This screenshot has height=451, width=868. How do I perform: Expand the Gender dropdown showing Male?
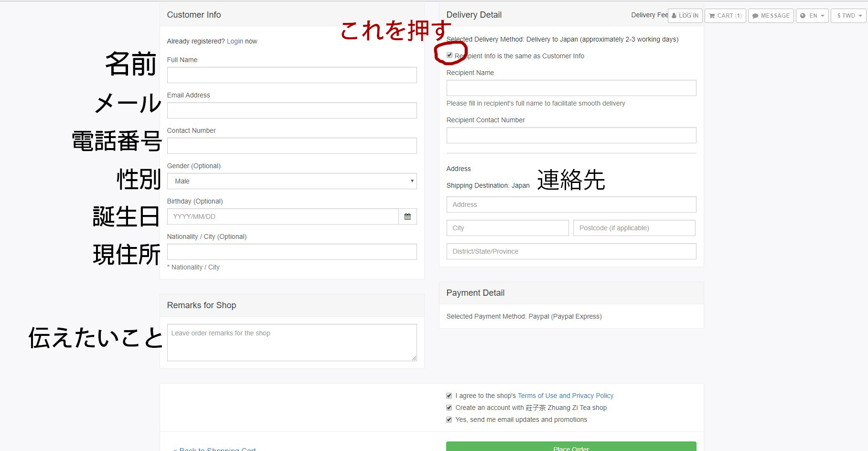tap(291, 181)
